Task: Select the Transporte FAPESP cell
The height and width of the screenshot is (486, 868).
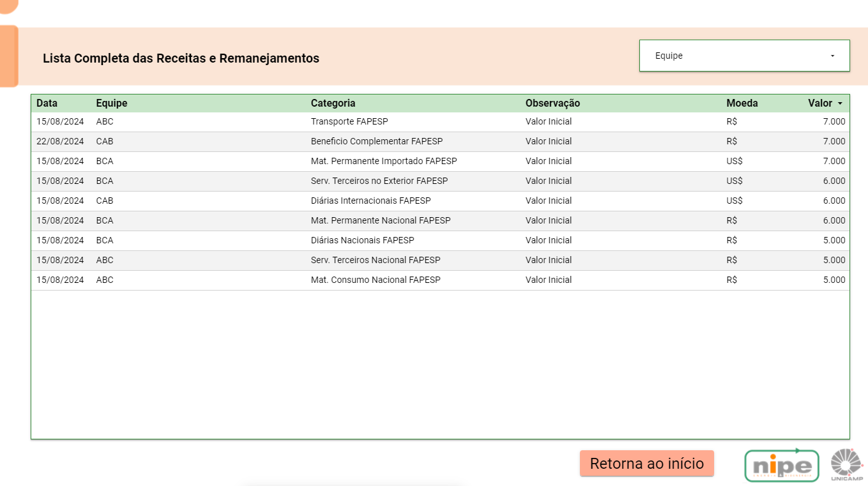Action: [349, 121]
